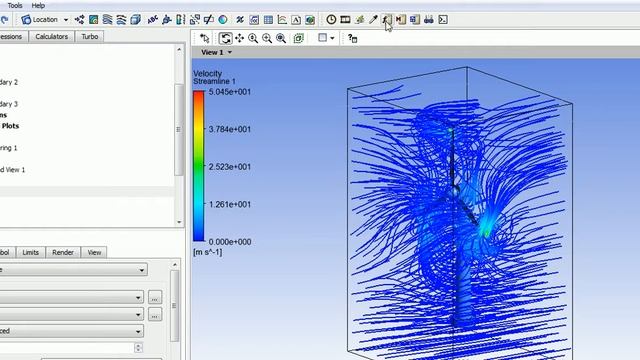Viewport: 640px width, 360px height.
Task: Open the Help menu
Action: pyautogui.click(x=38, y=5)
